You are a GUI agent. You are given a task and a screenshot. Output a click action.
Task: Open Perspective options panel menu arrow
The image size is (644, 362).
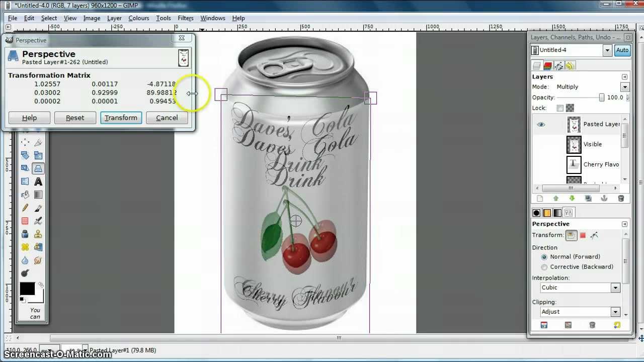[624, 224]
